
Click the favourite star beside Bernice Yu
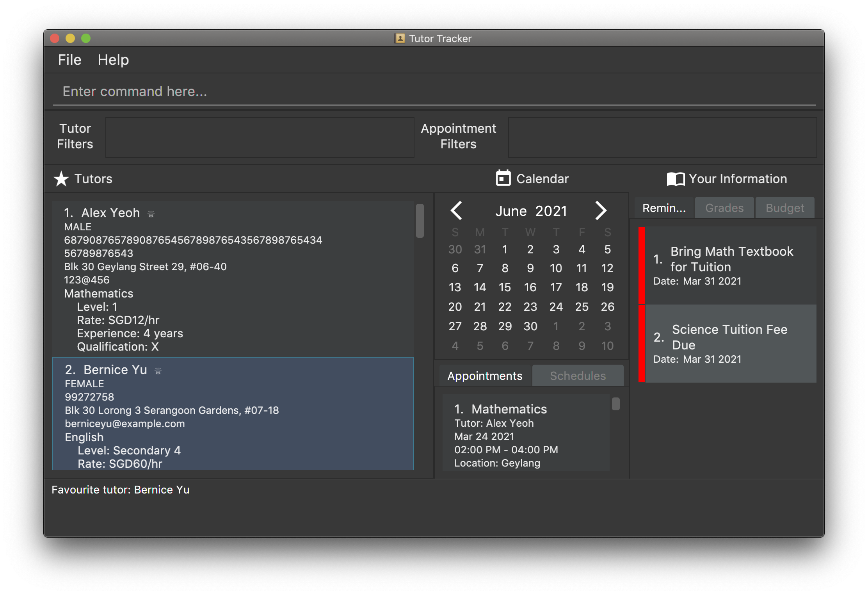158,371
